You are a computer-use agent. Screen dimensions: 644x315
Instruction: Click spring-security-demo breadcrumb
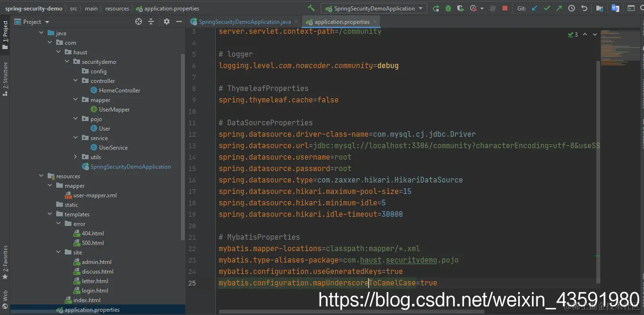(34, 9)
